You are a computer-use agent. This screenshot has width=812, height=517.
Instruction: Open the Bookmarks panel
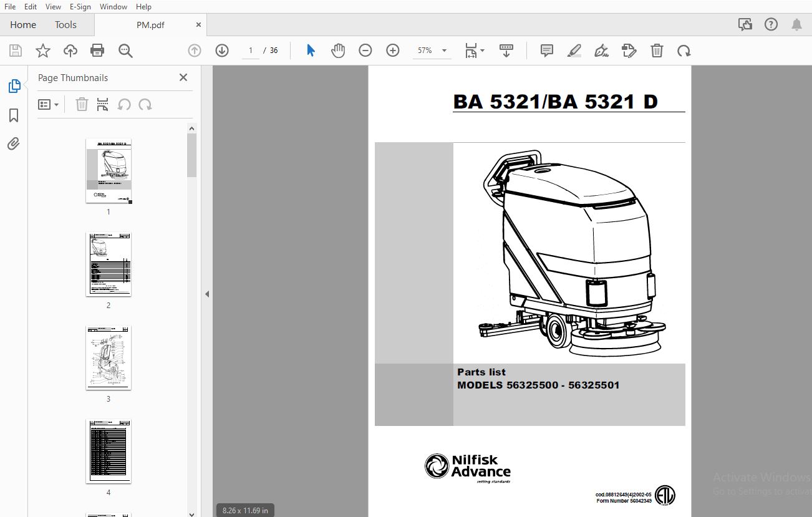coord(14,115)
